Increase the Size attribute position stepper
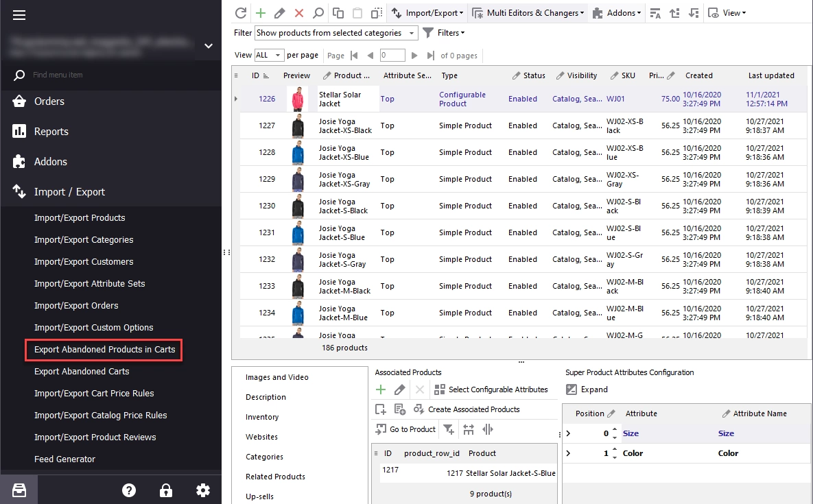Viewport: 813px width, 504px height. click(615, 430)
